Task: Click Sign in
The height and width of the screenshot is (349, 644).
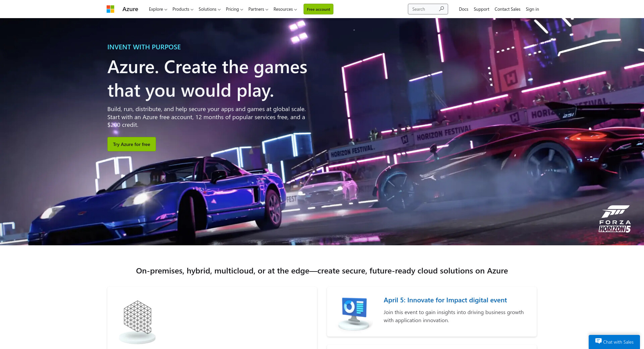Action: [x=532, y=9]
